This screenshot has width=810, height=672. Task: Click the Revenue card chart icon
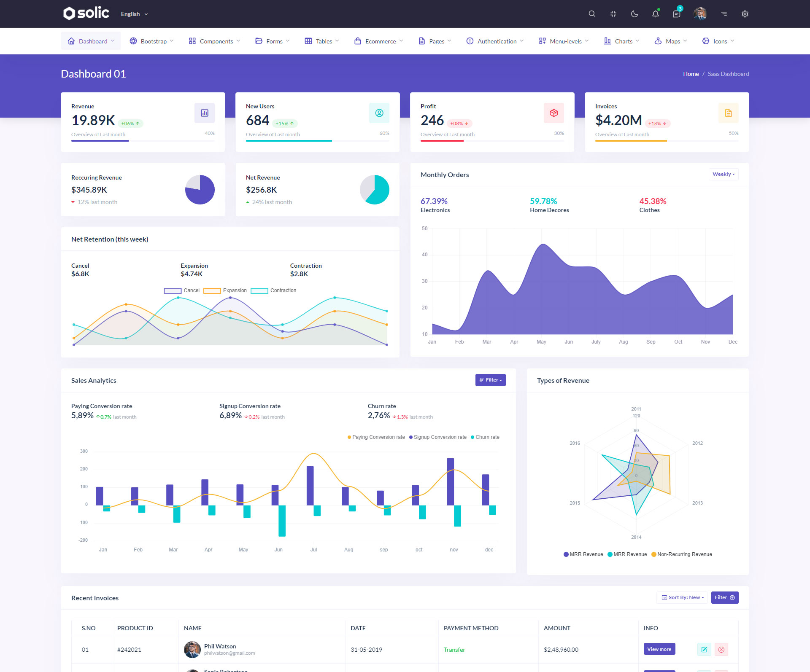[205, 113]
